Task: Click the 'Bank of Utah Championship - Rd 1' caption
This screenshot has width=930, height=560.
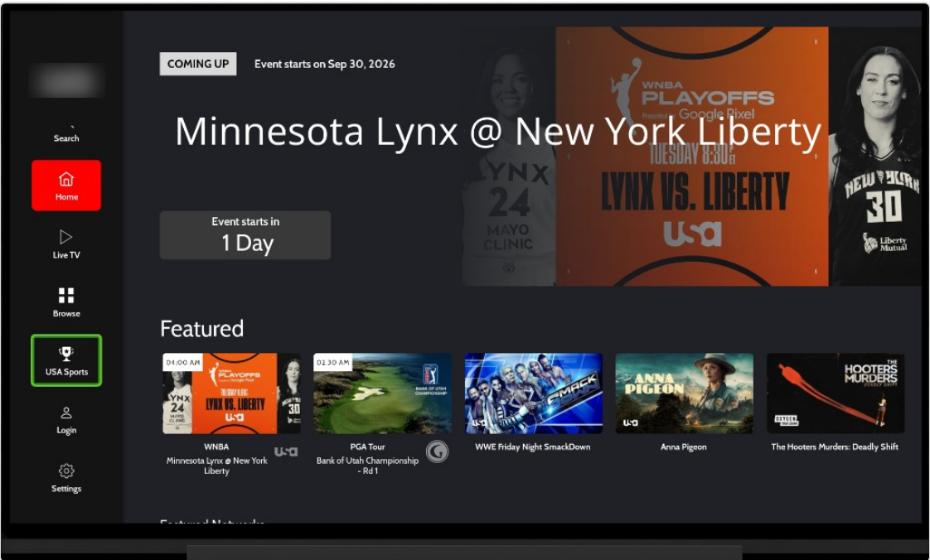Action: click(368, 466)
